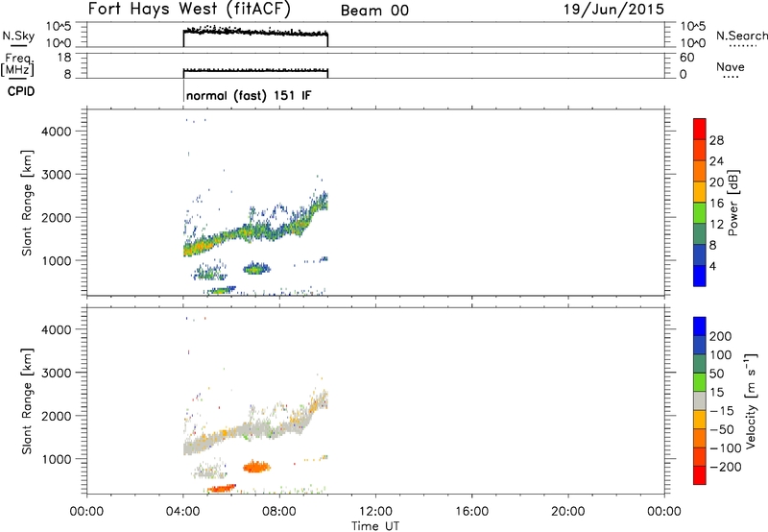
Task: Click the '08:00' time tick label
Action: 279,512
